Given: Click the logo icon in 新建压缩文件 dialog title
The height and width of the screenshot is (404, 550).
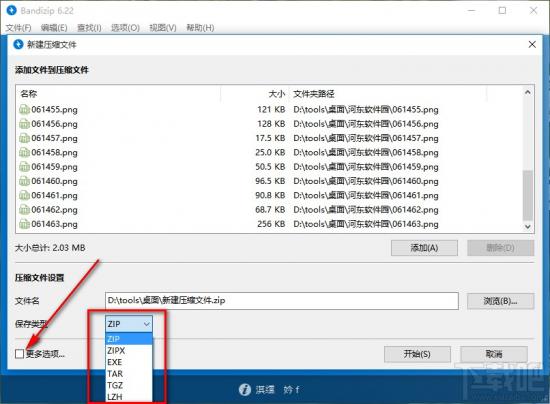Looking at the screenshot, I should point(18,45).
